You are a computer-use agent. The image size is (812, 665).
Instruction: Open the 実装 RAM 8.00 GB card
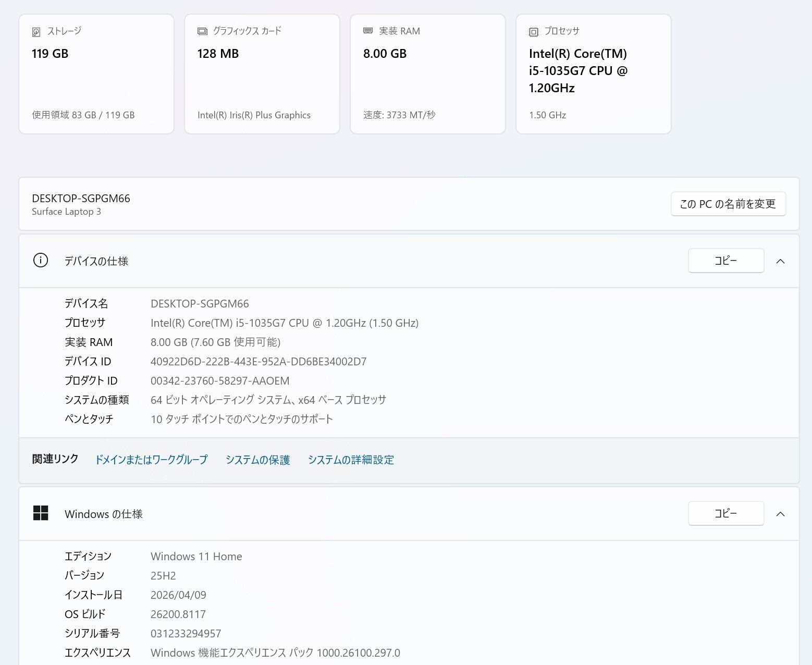(428, 74)
